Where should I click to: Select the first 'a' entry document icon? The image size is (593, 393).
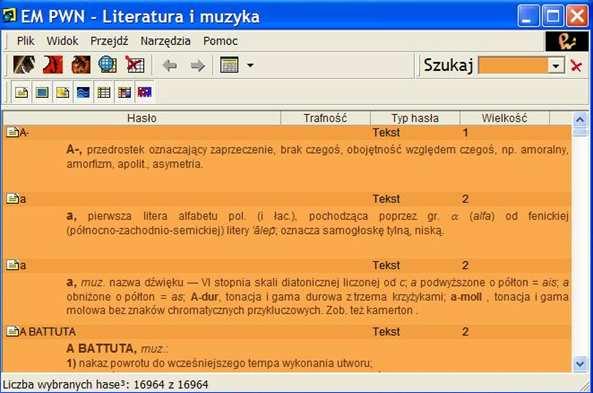pos(12,198)
